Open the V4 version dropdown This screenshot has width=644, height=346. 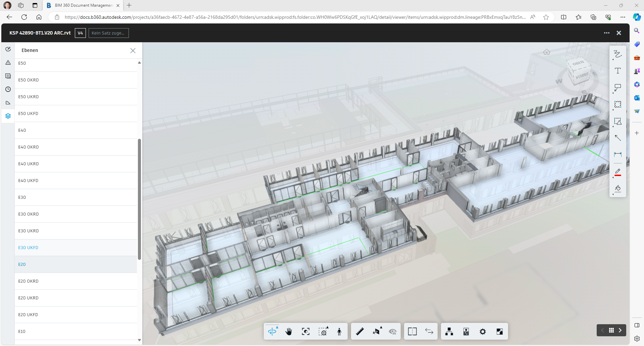[x=80, y=33]
